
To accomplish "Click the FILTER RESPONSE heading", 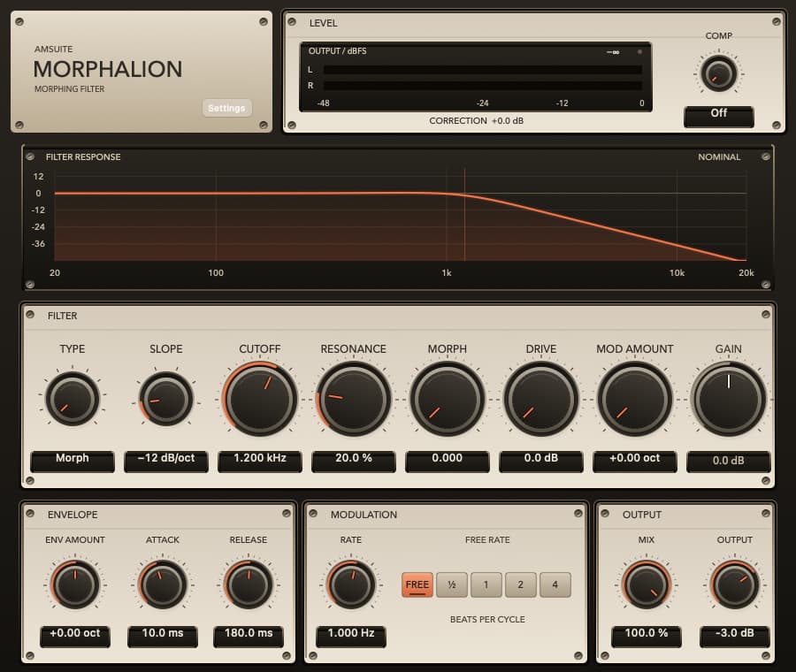I will [83, 157].
